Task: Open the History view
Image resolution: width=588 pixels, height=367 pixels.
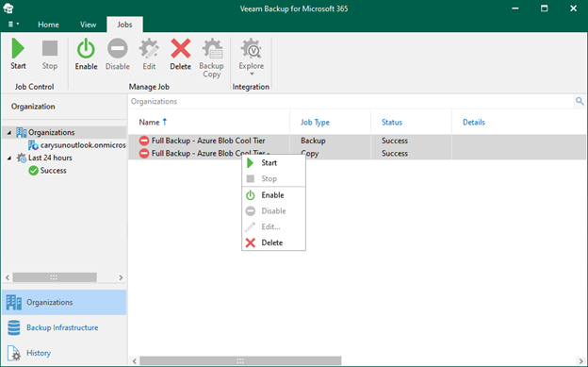Action: (x=39, y=353)
